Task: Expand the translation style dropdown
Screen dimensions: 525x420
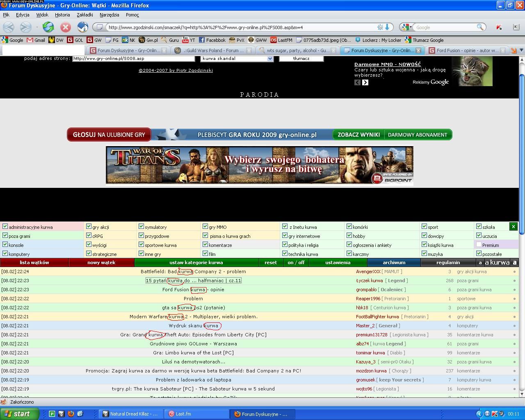Action: tap(270, 59)
